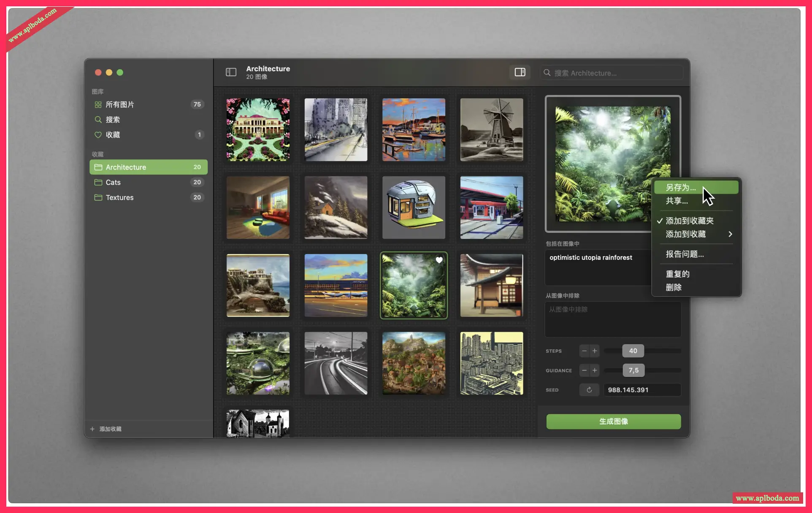The width and height of the screenshot is (812, 513).
Task: Choose 另存为... in context menu
Action: tap(681, 187)
